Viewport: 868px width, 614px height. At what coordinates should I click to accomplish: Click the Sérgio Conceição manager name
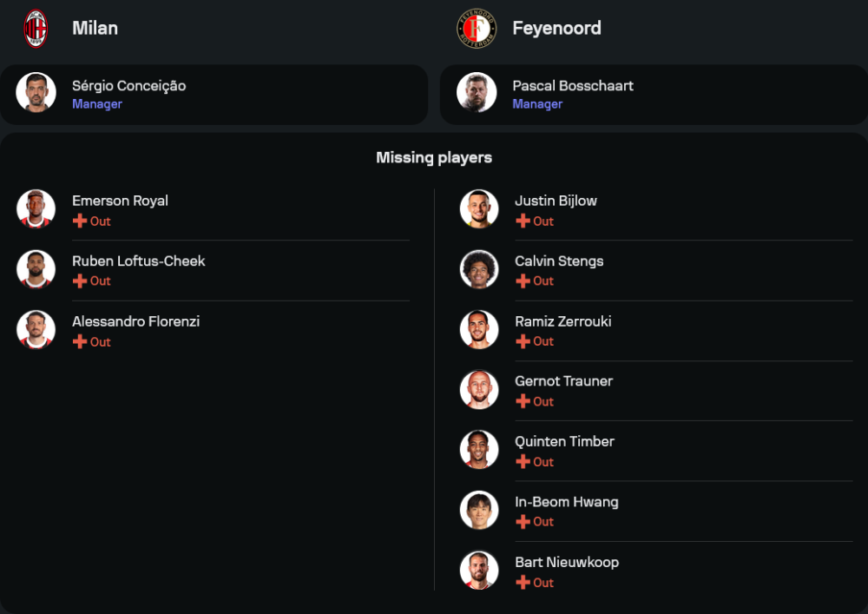point(128,85)
